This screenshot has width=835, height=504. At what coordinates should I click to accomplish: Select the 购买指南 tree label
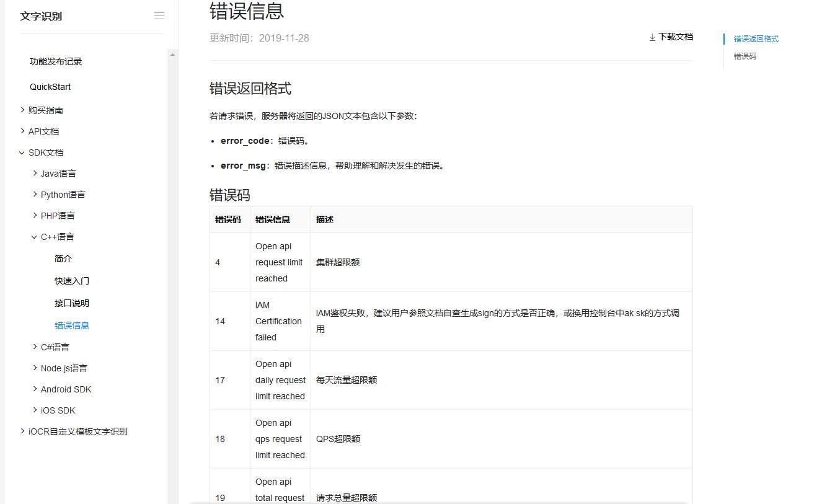pyautogui.click(x=46, y=110)
